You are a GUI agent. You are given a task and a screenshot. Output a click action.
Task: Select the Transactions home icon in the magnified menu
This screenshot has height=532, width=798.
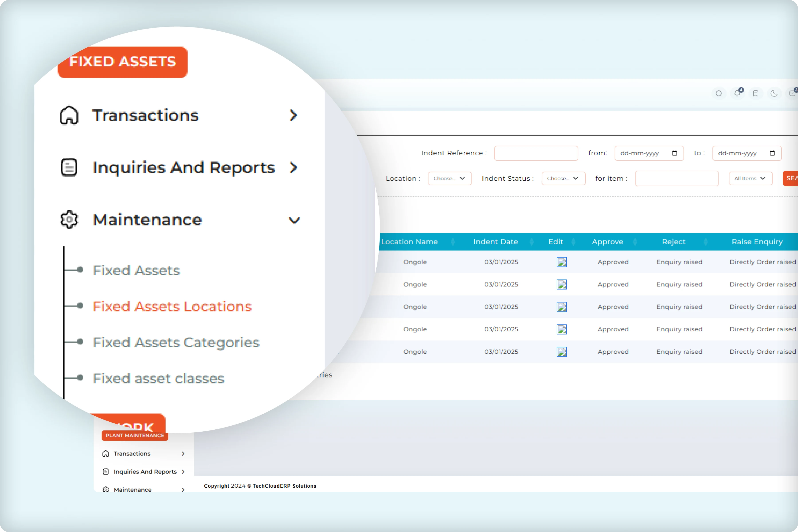pos(69,115)
